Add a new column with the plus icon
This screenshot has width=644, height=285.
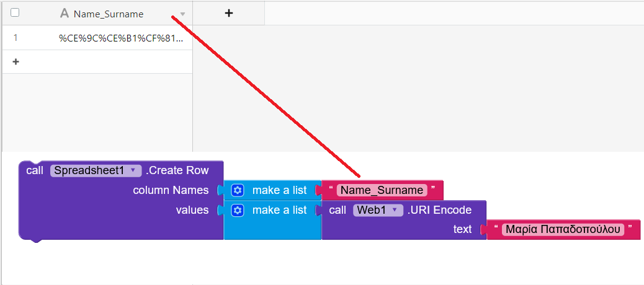229,13
